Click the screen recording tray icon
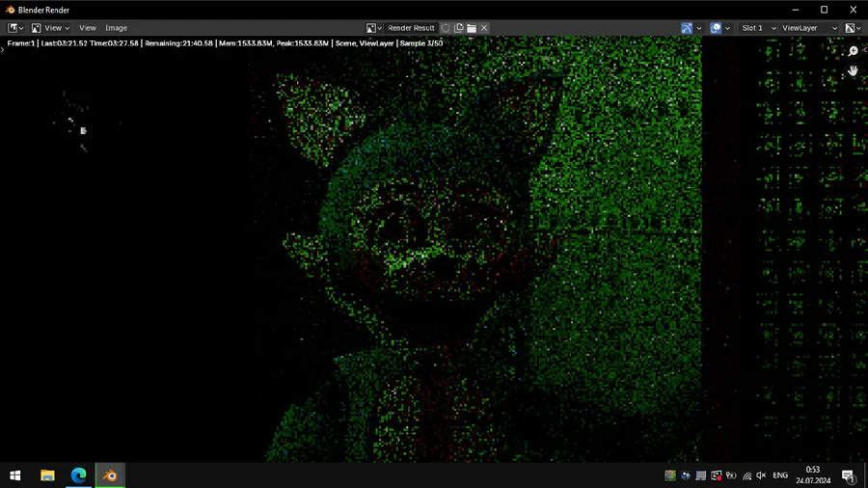Image resolution: width=868 pixels, height=488 pixels. 717,475
